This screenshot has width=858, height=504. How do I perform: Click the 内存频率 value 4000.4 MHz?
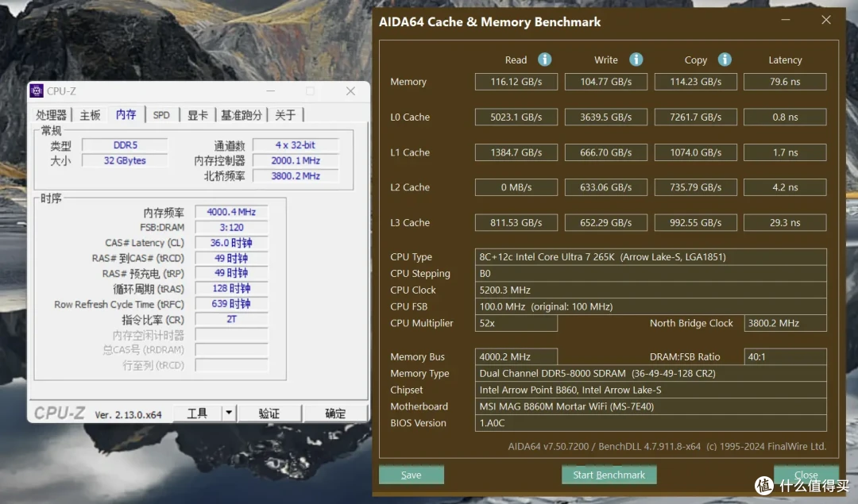click(x=231, y=212)
